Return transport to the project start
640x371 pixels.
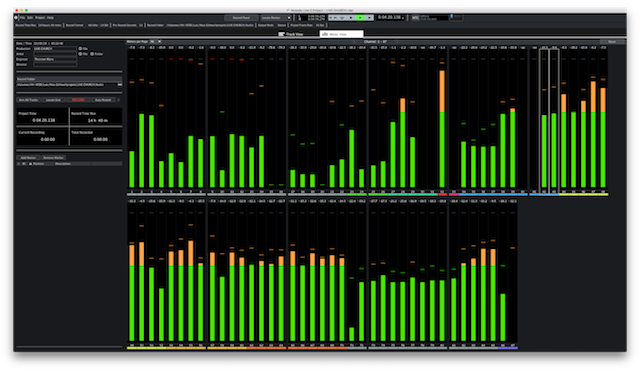tap(332, 18)
